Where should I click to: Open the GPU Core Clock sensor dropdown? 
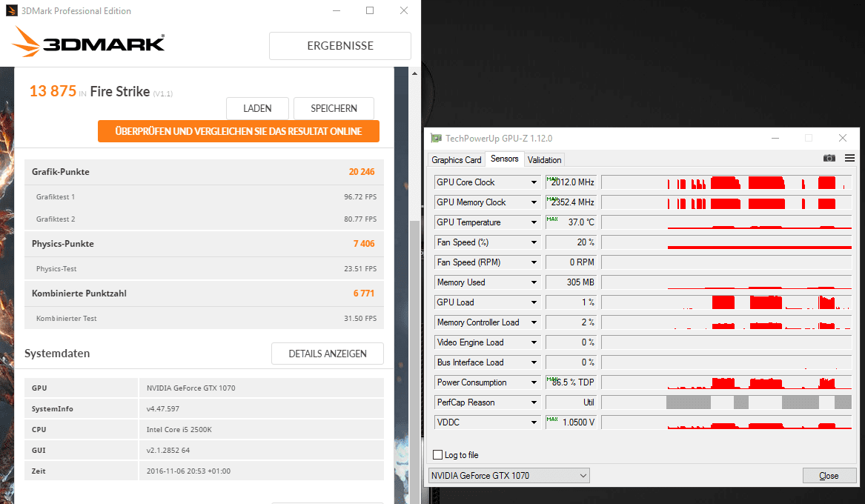coord(534,182)
